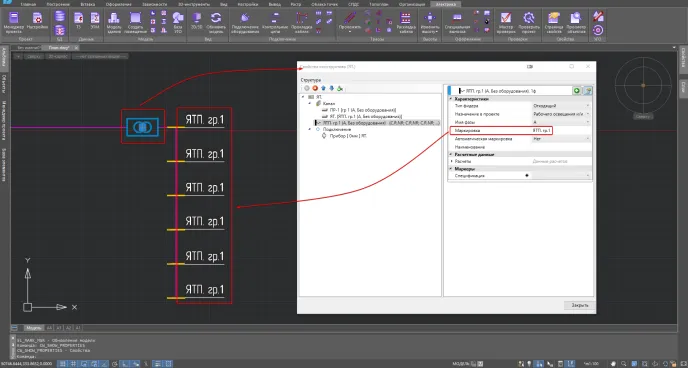Collapse the Характеристики section
Image resolution: width=688 pixels, height=368 pixels.
pyautogui.click(x=451, y=99)
